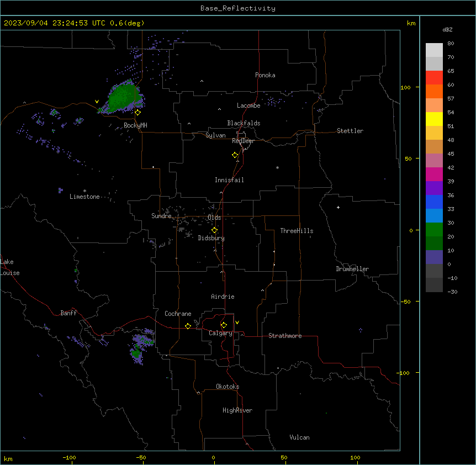Viewport: 476px width, 465px height.
Task: Click the yellow v marker west of the large green echo
Action: 97,102
